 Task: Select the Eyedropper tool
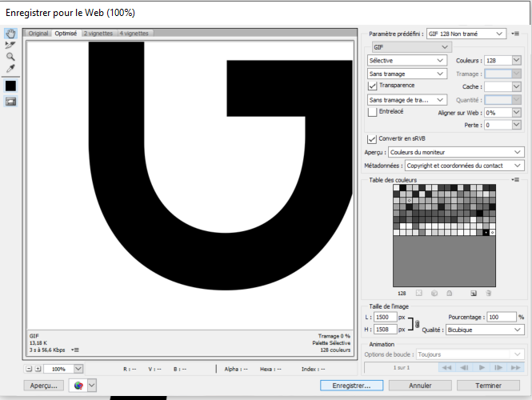point(10,69)
